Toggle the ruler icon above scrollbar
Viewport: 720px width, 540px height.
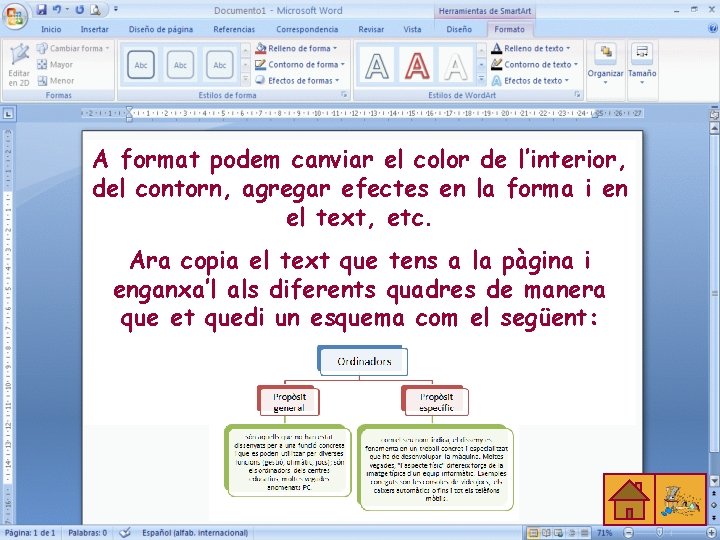[x=714, y=113]
